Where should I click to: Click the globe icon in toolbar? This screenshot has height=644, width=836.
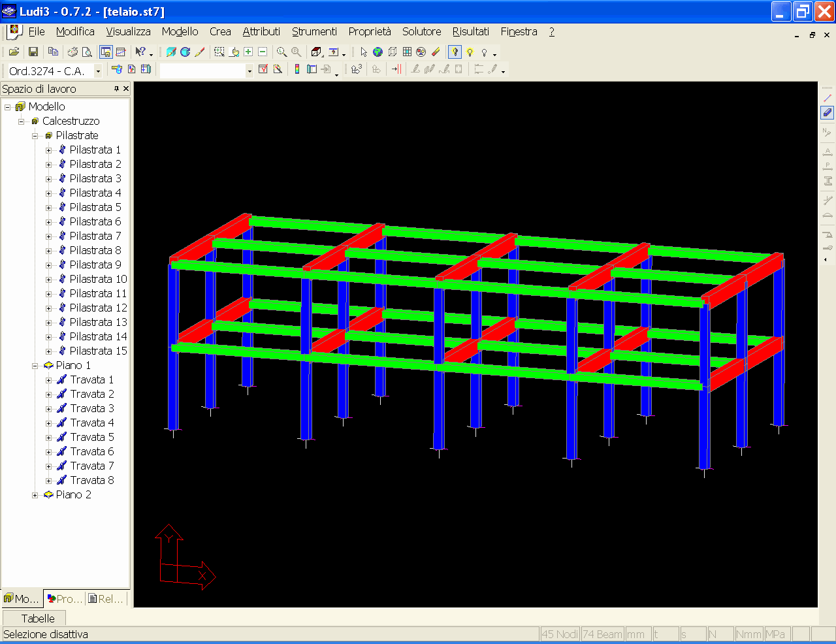click(378, 52)
